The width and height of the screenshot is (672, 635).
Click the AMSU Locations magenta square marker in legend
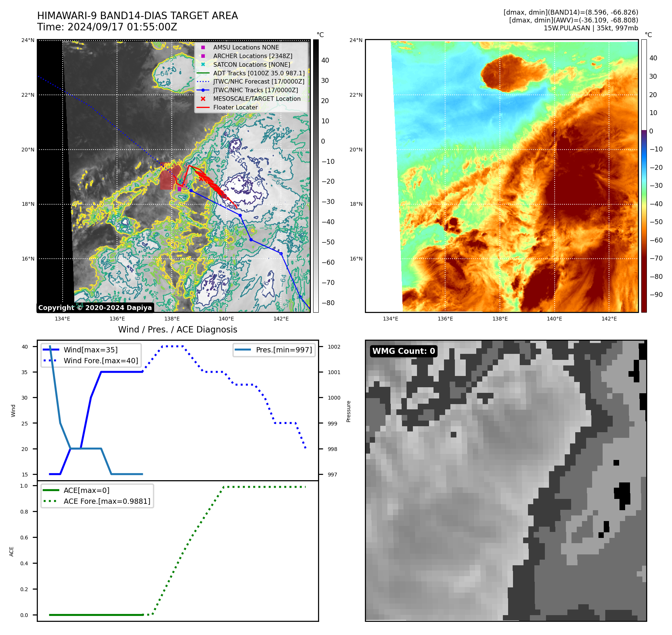point(203,48)
